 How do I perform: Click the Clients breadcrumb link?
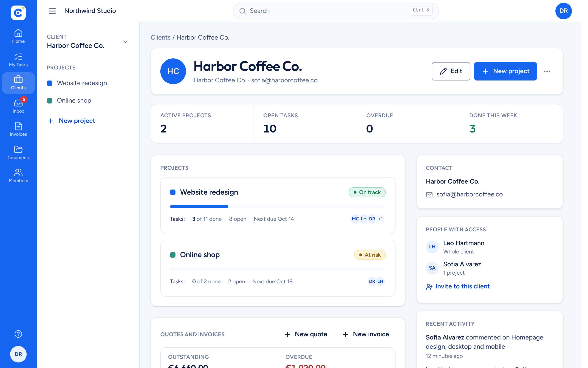161,37
